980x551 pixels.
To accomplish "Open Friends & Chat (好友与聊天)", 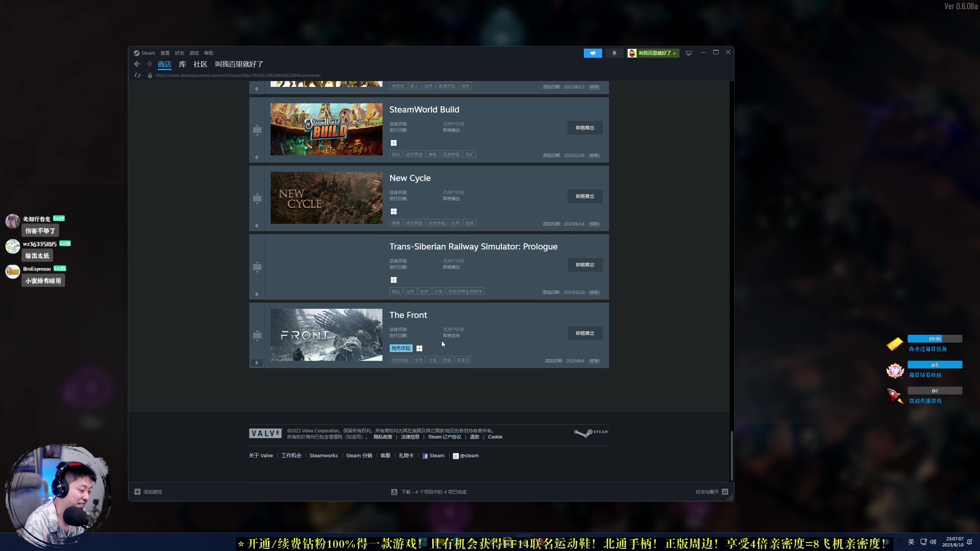I will 712,492.
